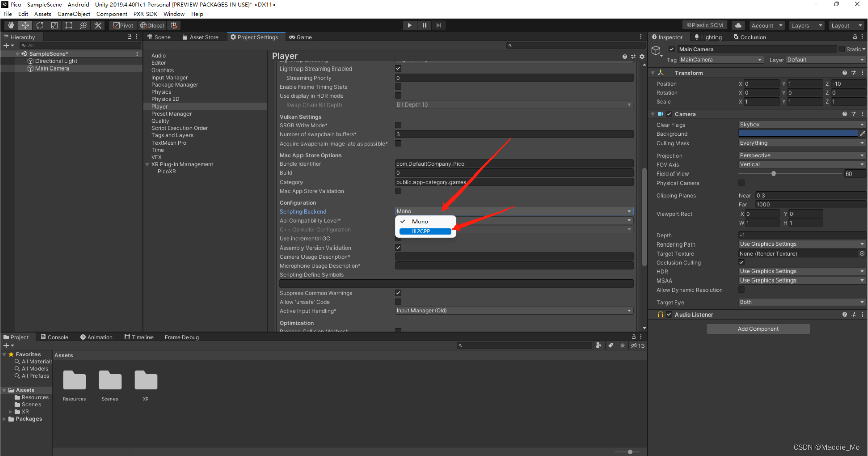This screenshot has height=456, width=868.
Task: Click the Step frame button
Action: pos(439,25)
